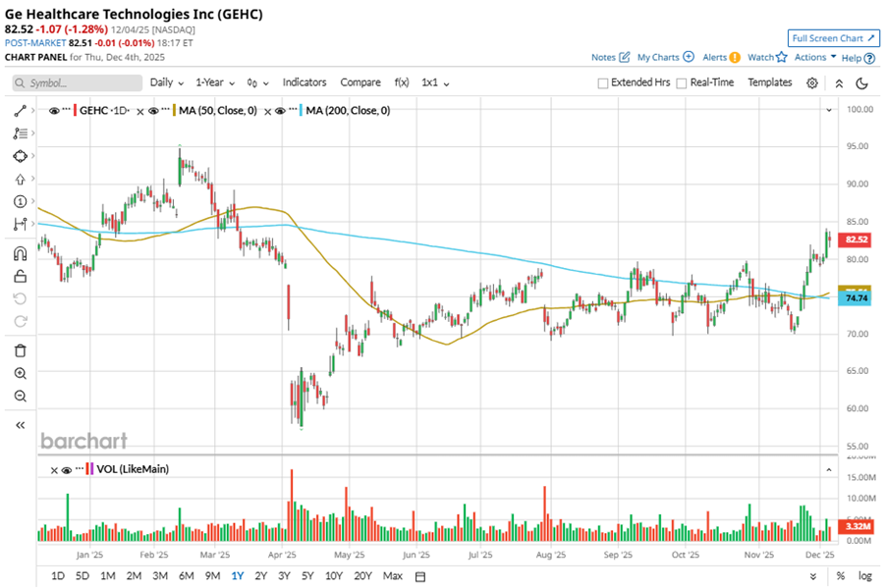Screen dimensions: 886x588
Task: Collapse the volume pane with the up caret
Action: (x=829, y=469)
